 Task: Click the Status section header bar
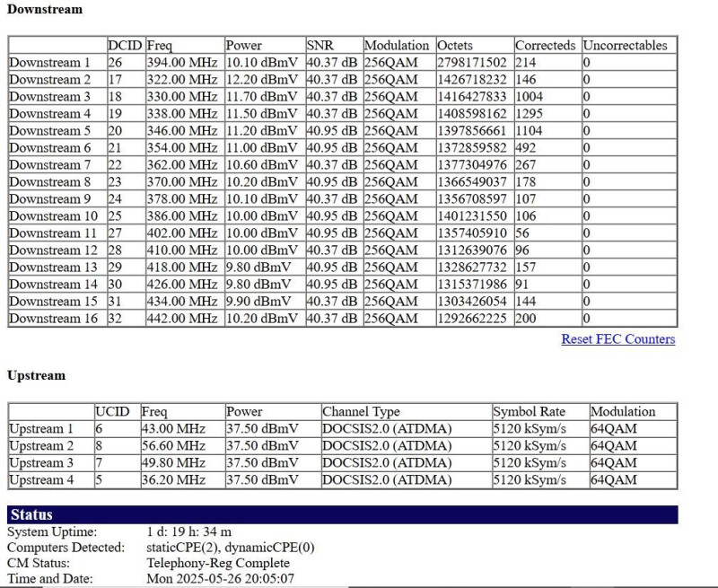click(343, 514)
